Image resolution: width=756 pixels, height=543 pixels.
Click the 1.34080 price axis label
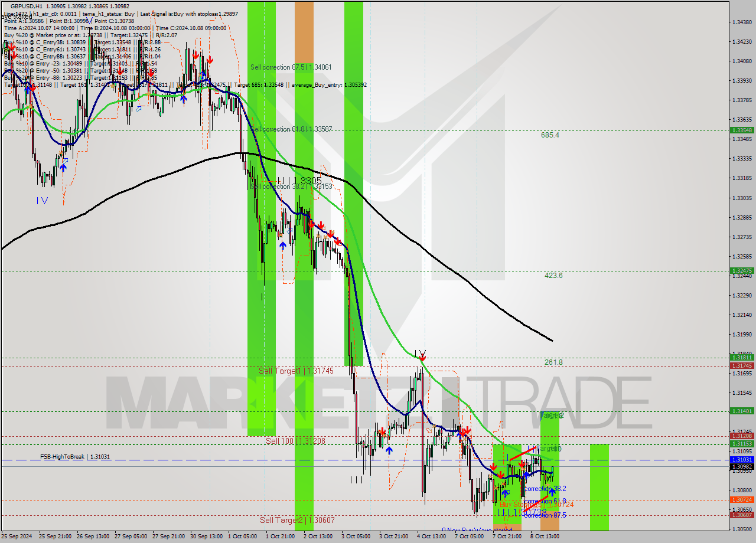[742, 61]
